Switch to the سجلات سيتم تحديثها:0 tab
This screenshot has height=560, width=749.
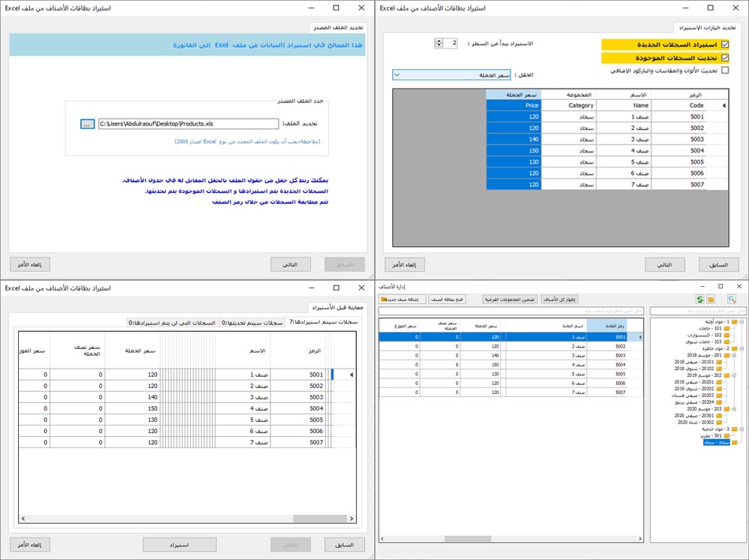(252, 323)
